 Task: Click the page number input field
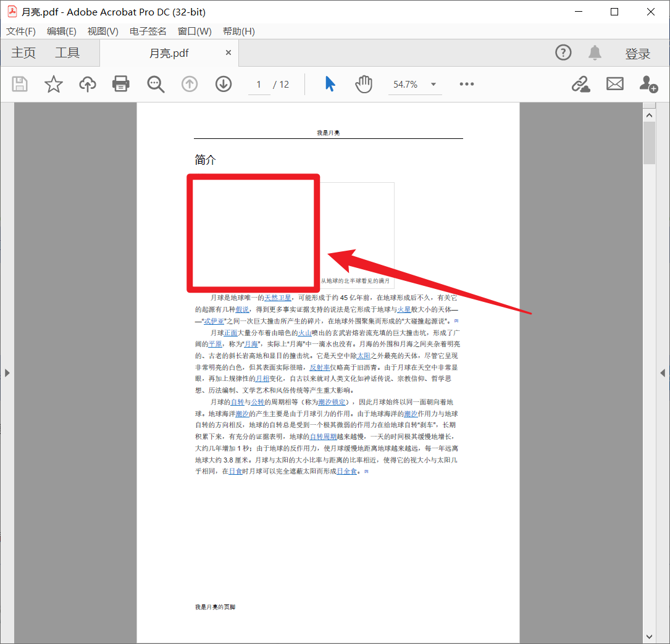point(259,85)
